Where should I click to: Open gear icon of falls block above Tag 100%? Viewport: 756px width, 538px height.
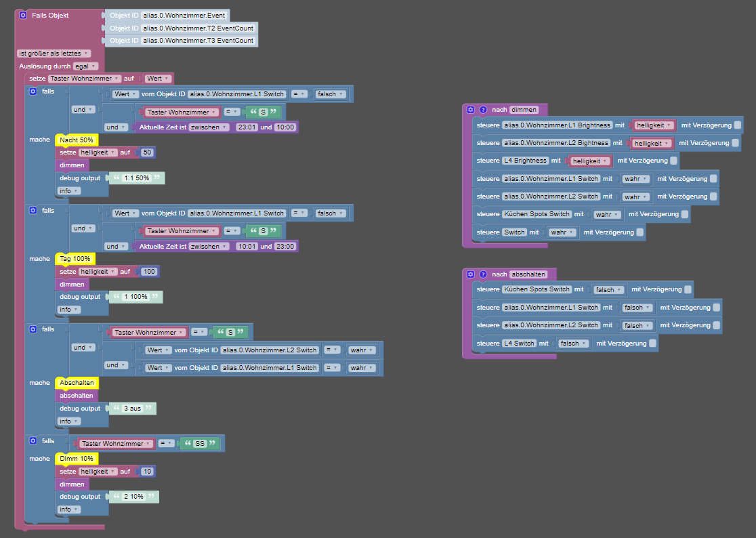[33, 210]
